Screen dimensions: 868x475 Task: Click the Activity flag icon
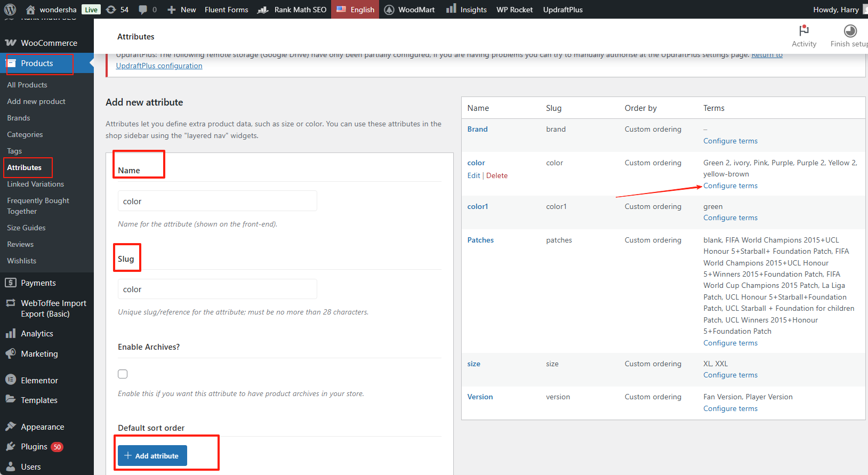pyautogui.click(x=803, y=31)
